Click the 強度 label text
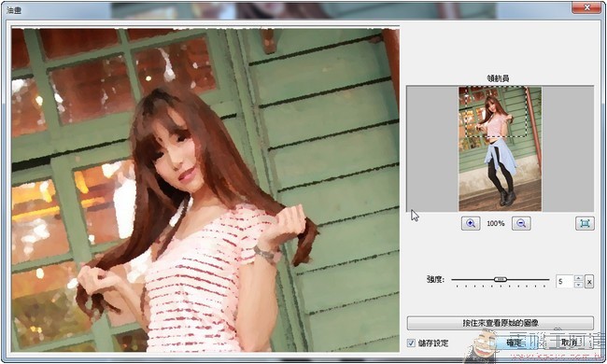 (x=435, y=279)
